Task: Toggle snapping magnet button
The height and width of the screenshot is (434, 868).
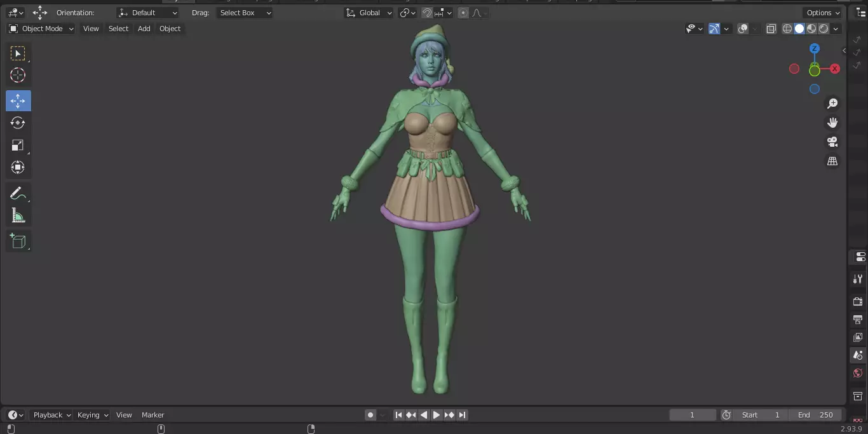Action: pos(428,13)
